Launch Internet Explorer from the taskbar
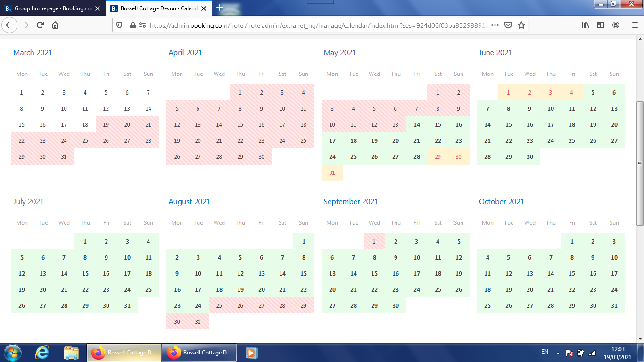The width and height of the screenshot is (644, 362). pyautogui.click(x=42, y=353)
